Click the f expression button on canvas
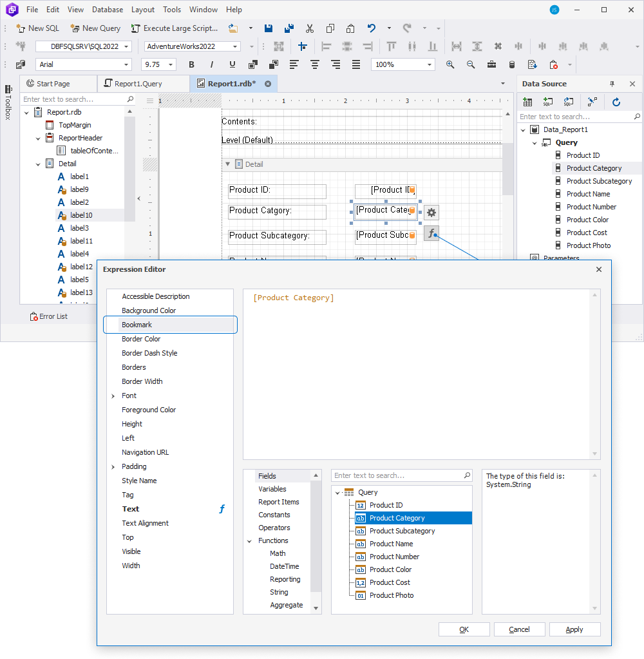 [431, 233]
